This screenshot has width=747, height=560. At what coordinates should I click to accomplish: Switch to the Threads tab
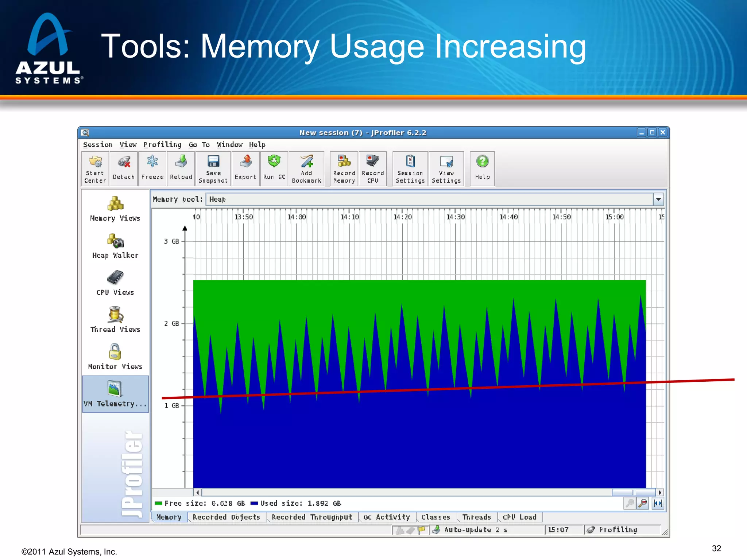(x=476, y=517)
